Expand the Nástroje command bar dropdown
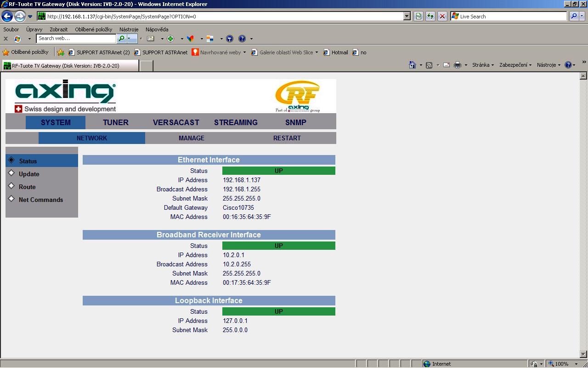 [549, 65]
